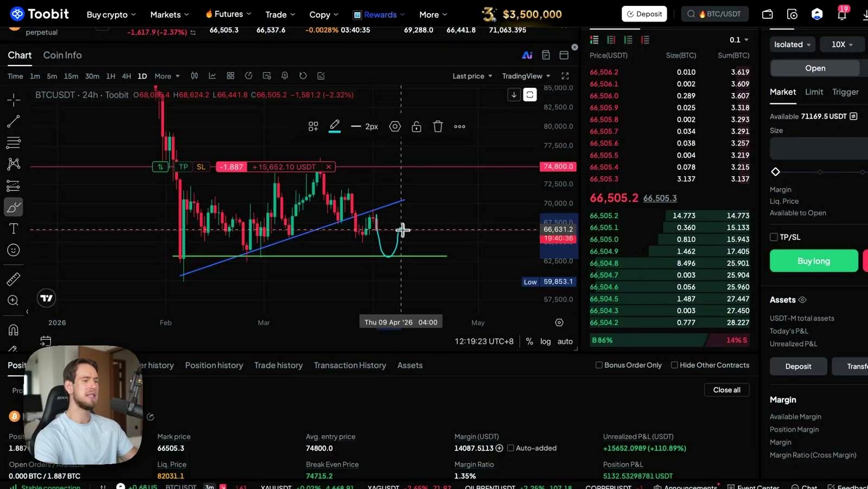868x489 pixels.
Task: Open the Isolated margin mode dropdown
Action: [792, 45]
